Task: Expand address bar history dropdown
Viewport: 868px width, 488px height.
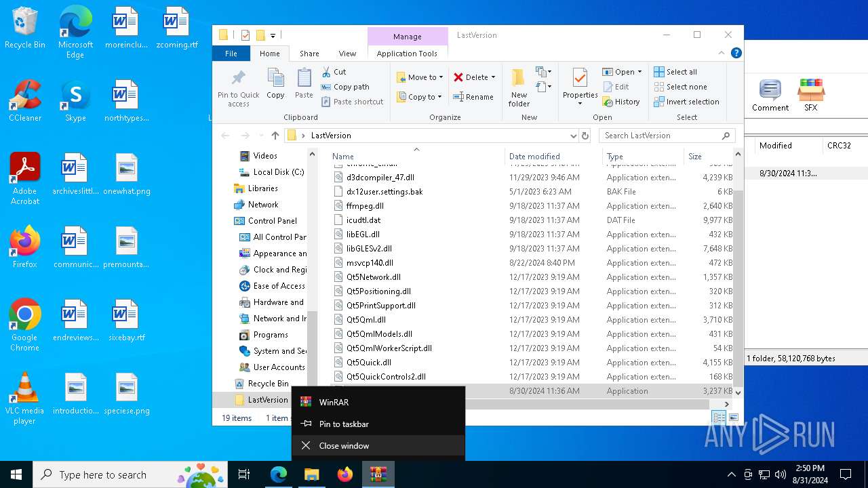Action: (x=574, y=136)
